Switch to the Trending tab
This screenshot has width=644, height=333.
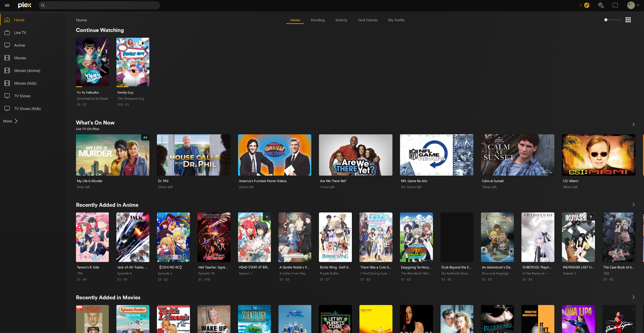coord(318,20)
